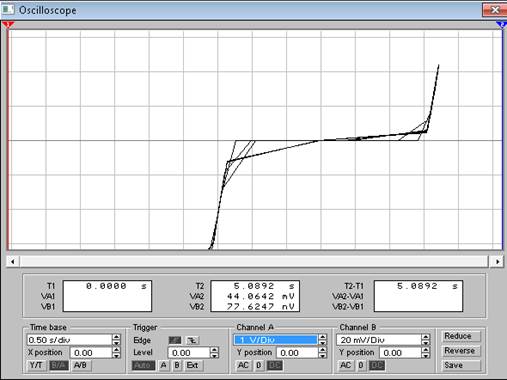
Task: Select the falling edge trigger icon
Action: (x=192, y=340)
